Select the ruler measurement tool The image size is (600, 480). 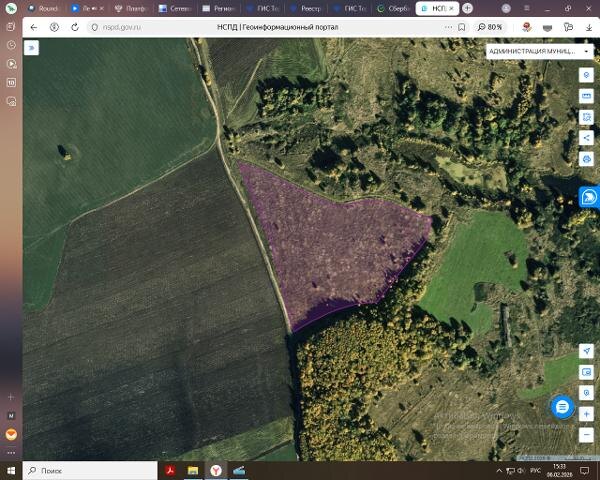(x=586, y=96)
